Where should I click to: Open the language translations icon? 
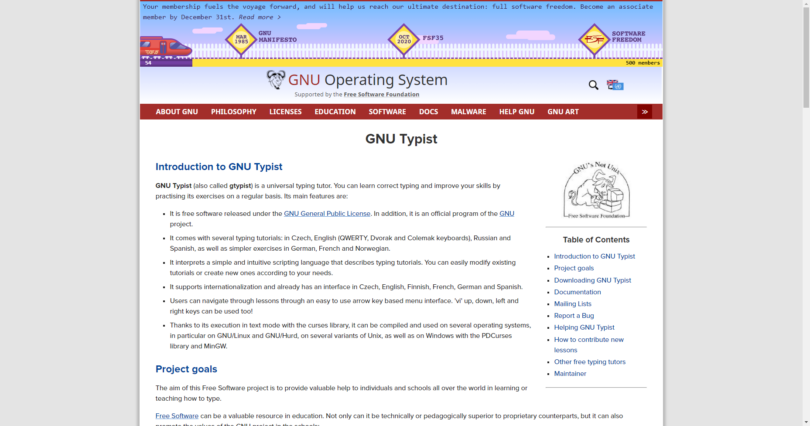(614, 85)
